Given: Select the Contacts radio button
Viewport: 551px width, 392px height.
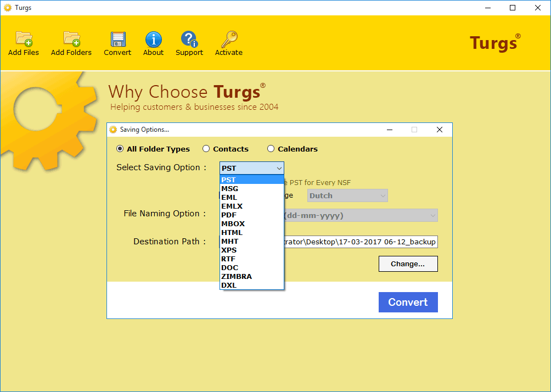Looking at the screenshot, I should (x=206, y=149).
